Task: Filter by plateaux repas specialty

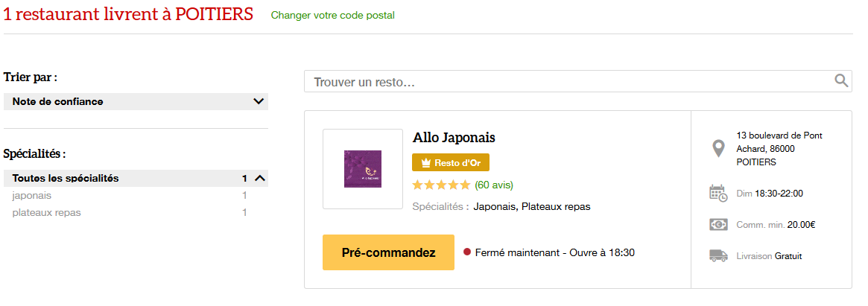Action: click(46, 212)
